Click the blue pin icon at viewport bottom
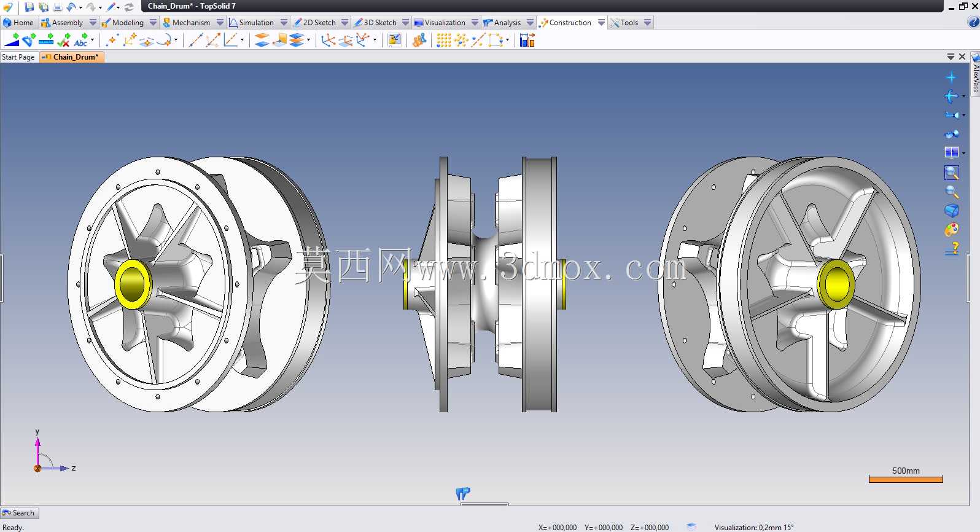The image size is (980, 532). pyautogui.click(x=463, y=493)
